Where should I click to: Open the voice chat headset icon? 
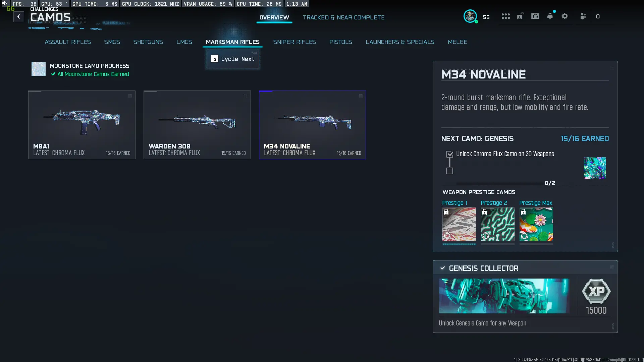[x=535, y=16]
